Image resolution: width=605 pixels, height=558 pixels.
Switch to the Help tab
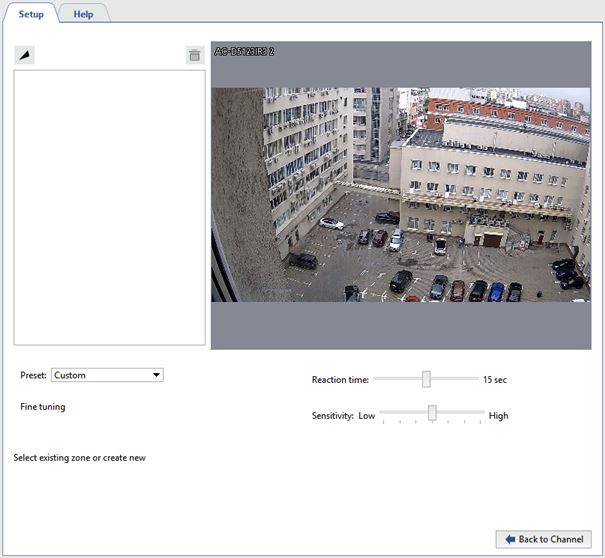tap(83, 14)
